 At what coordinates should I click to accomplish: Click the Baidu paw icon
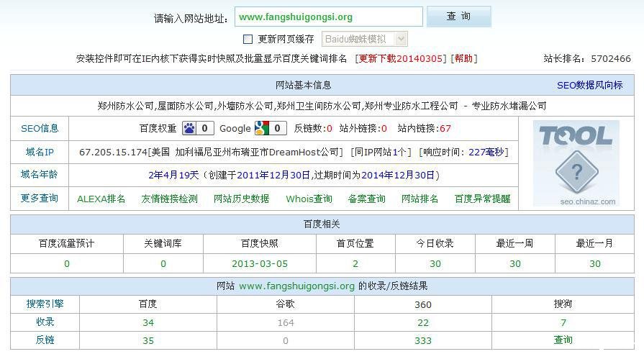[189, 129]
